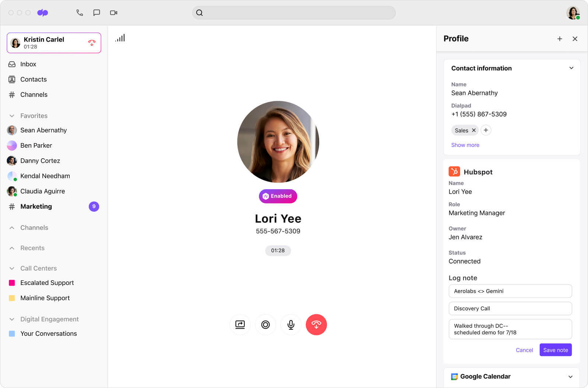Screen dimensions: 588x388
Task: Expand the Google Calendar card
Action: pos(570,377)
